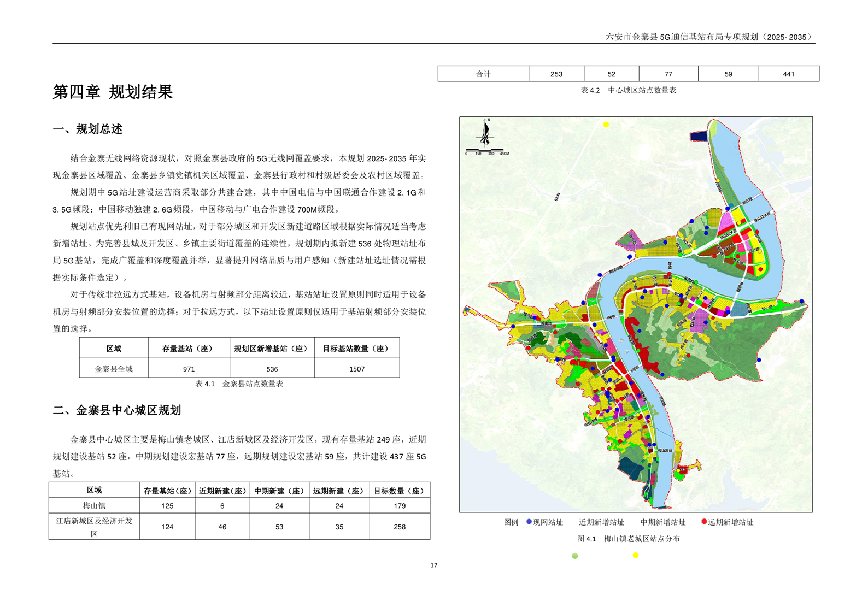
Task: Click the totals cell showing 253
Action: click(x=556, y=74)
